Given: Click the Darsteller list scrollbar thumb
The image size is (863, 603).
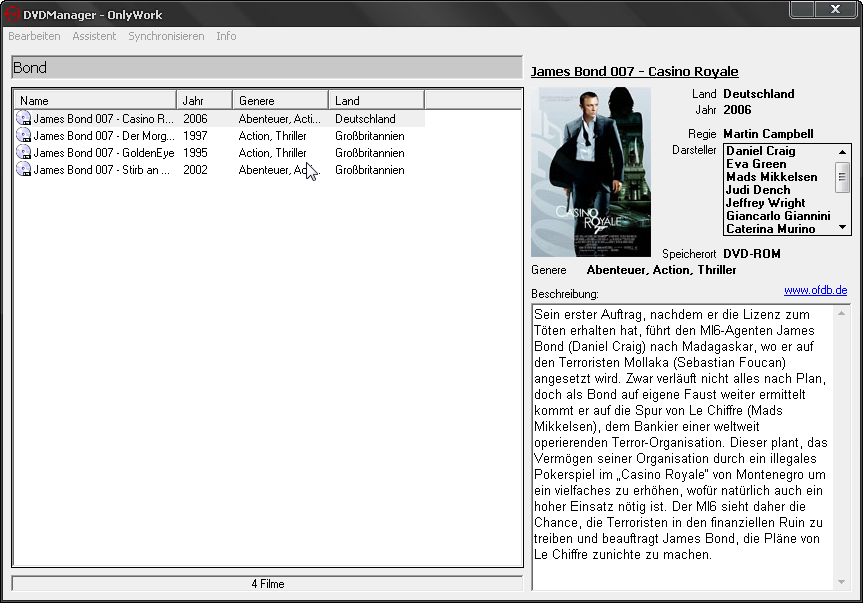Looking at the screenshot, I should tap(842, 177).
